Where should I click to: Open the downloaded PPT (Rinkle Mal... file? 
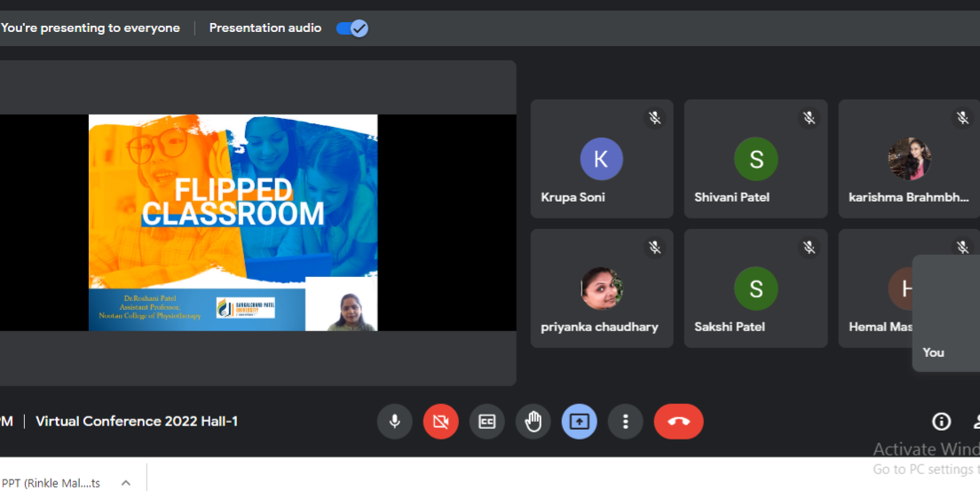pos(51,483)
